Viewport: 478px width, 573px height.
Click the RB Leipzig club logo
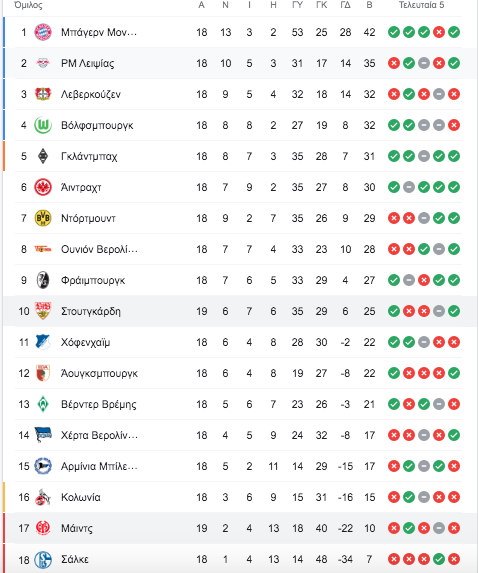[43, 63]
